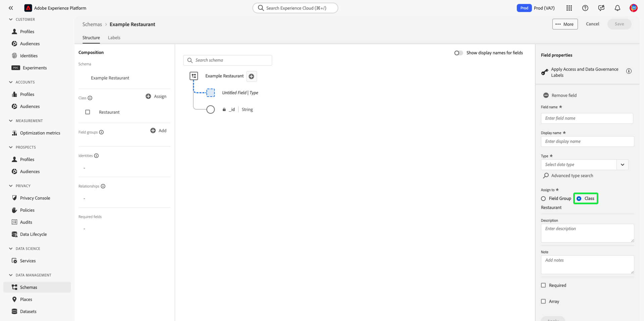Collapse the ACCOUNTS section
The image size is (644, 321).
tap(11, 82)
